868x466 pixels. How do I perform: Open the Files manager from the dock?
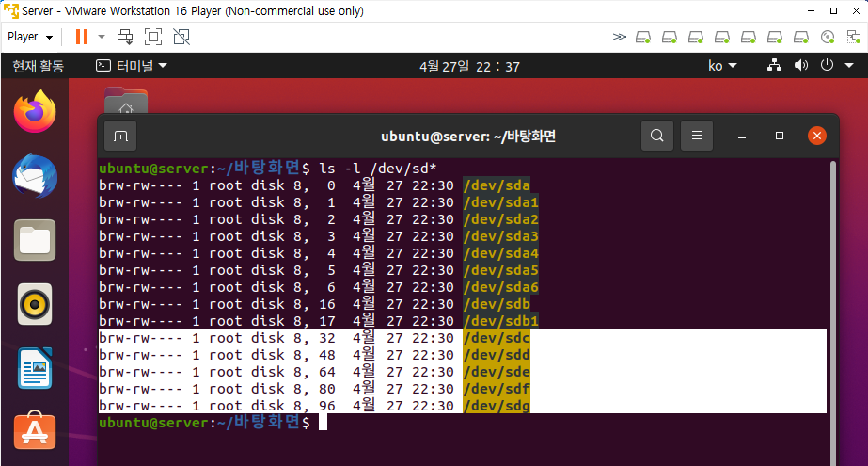pos(35,240)
